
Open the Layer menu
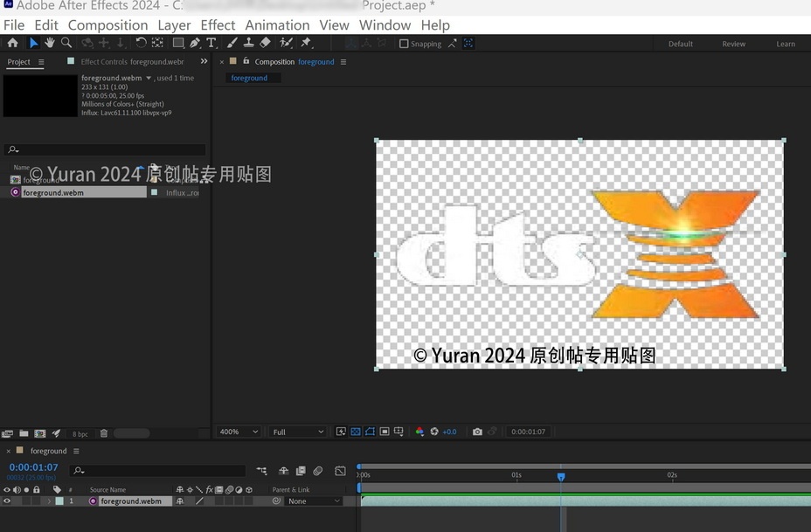174,24
